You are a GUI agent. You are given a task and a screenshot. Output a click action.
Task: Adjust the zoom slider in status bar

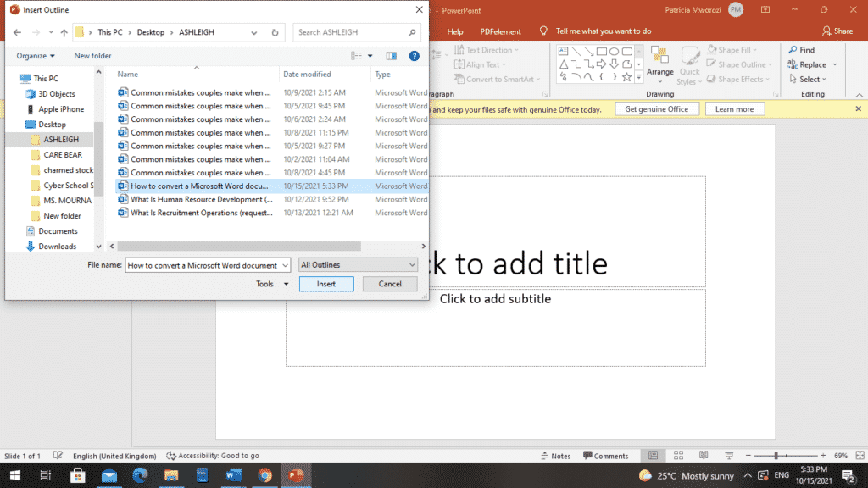776,455
